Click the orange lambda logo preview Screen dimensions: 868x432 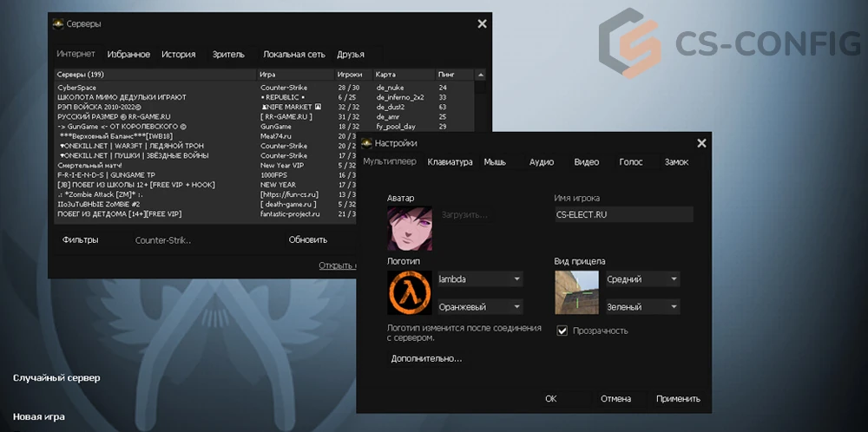click(x=410, y=292)
